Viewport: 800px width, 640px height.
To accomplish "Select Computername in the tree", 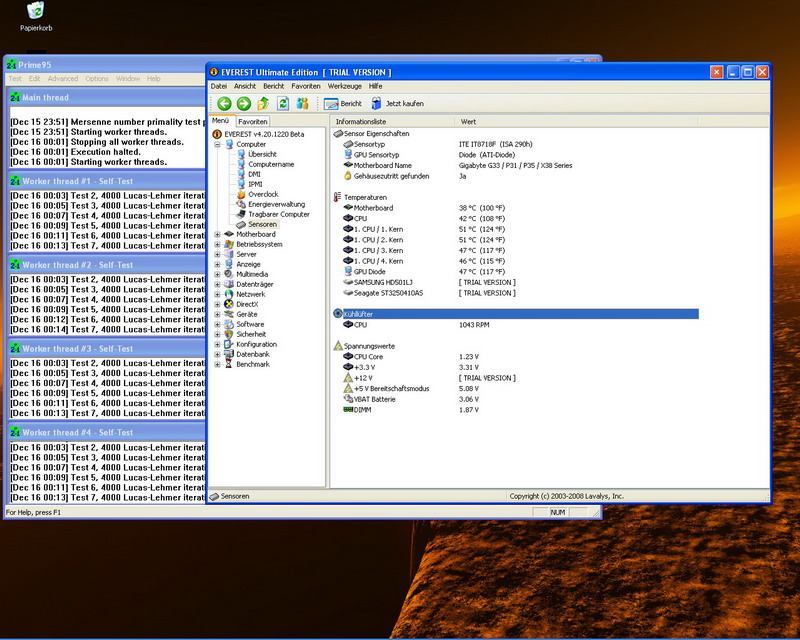I will 271,164.
